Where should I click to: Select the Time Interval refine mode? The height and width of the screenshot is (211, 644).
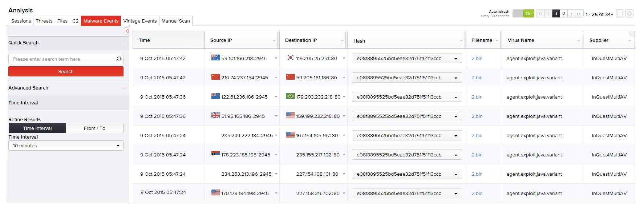coord(37,128)
